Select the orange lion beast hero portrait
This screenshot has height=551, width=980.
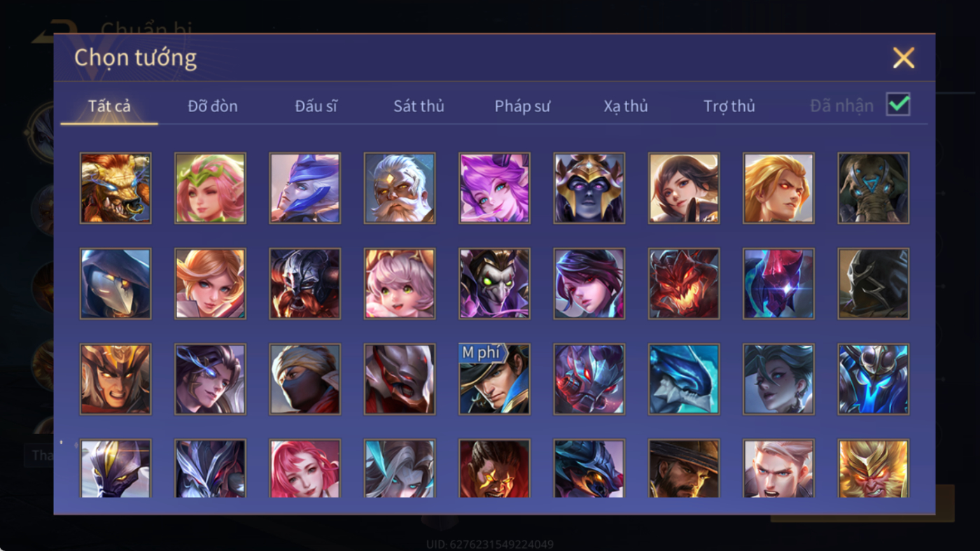115,188
